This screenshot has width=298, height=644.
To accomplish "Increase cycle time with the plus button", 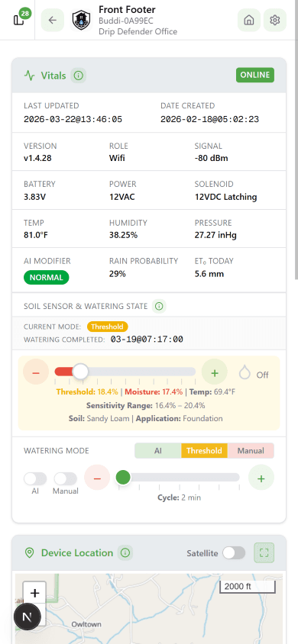I will point(261,478).
